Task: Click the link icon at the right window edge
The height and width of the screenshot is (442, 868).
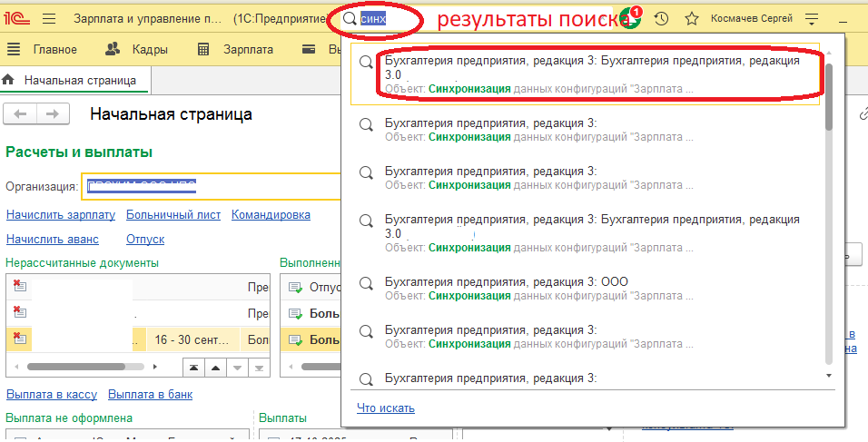Action: [x=863, y=114]
